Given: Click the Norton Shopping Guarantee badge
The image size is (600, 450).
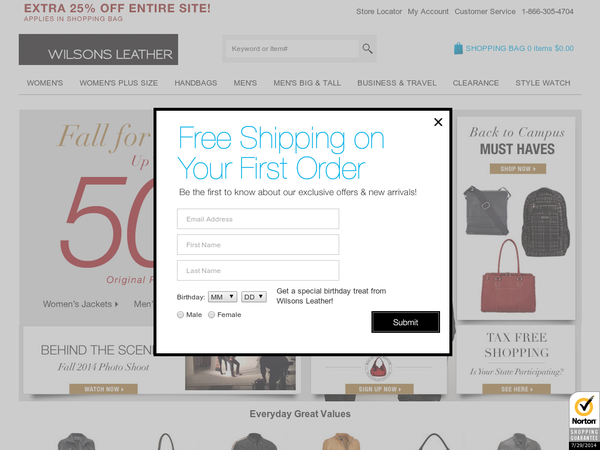Looking at the screenshot, I should click(584, 420).
